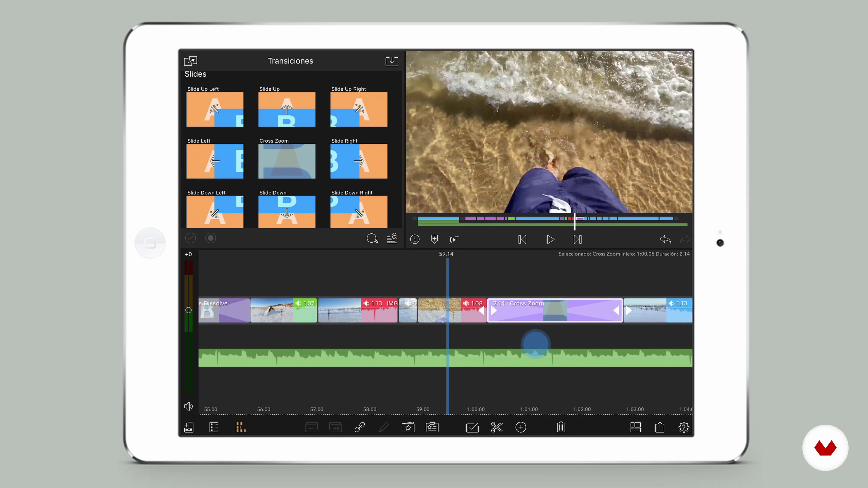Select the Slide Down Right transition
This screenshot has width=868, height=488.
[359, 212]
